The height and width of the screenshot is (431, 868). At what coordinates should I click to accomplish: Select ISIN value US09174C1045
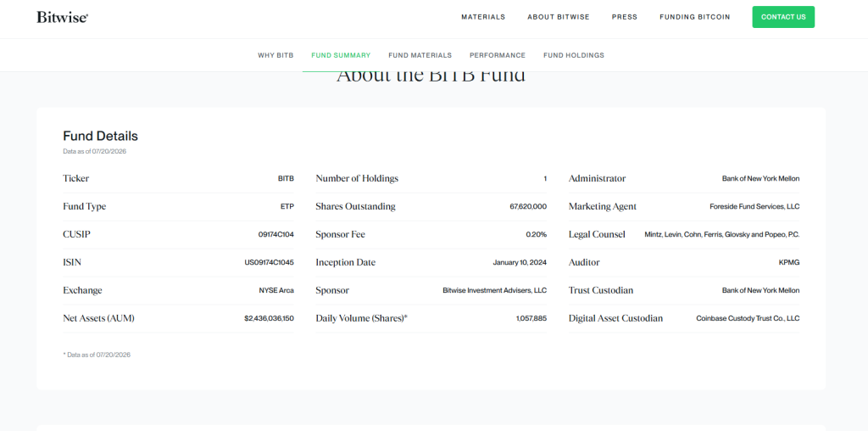click(269, 263)
